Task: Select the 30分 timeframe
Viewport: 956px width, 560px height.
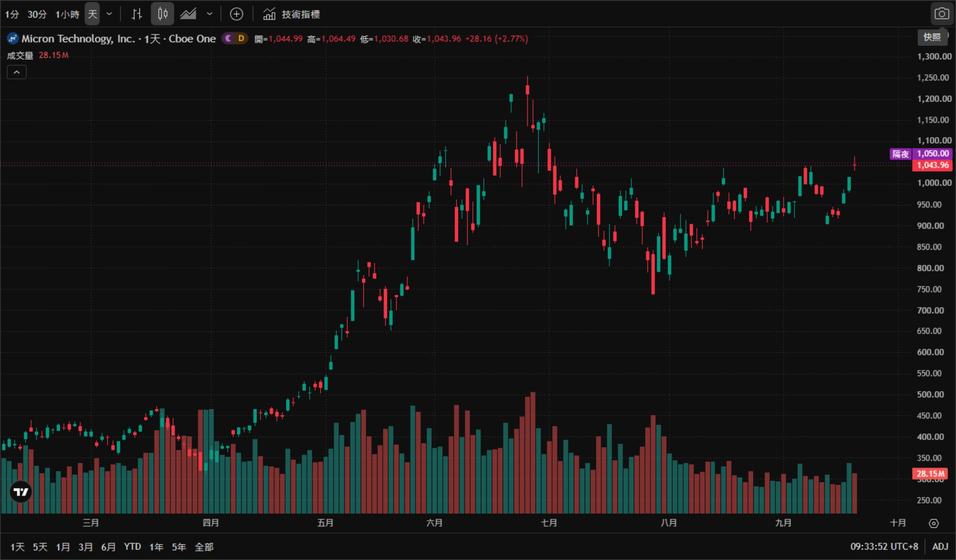Action: tap(37, 14)
